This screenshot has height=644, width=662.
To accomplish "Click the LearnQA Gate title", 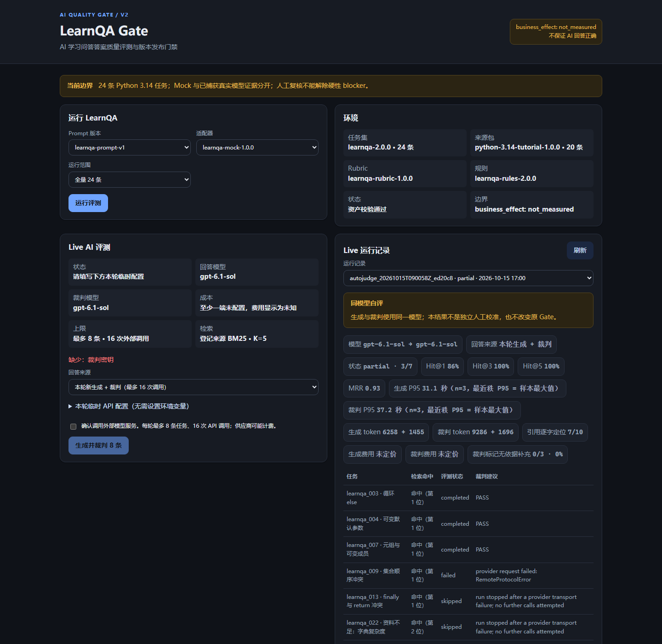I will (x=104, y=31).
